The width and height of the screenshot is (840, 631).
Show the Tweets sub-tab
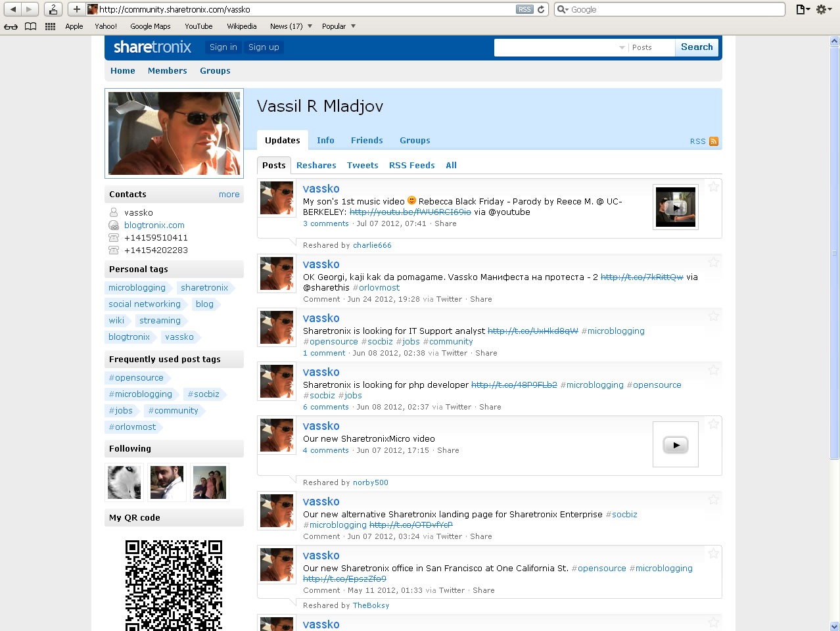pyautogui.click(x=363, y=166)
